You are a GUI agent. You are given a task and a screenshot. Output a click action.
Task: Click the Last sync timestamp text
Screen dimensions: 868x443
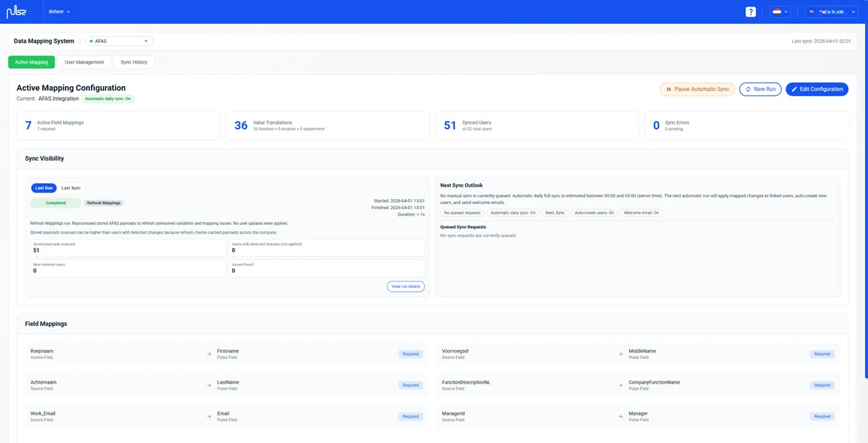(x=822, y=41)
